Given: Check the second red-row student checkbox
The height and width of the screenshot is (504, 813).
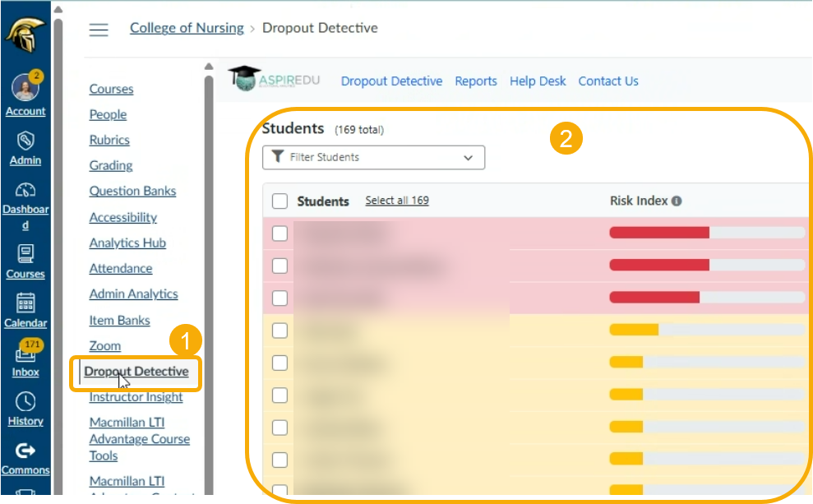Looking at the screenshot, I should click(280, 266).
